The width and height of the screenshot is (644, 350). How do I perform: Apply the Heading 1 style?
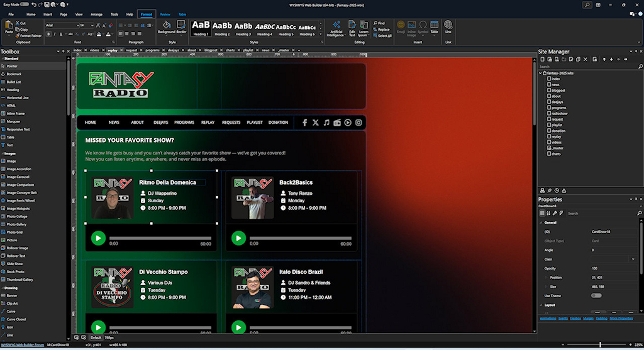pos(201,28)
